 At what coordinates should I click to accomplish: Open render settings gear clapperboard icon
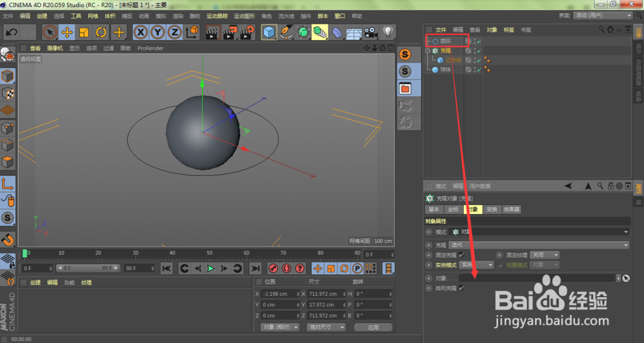248,32
